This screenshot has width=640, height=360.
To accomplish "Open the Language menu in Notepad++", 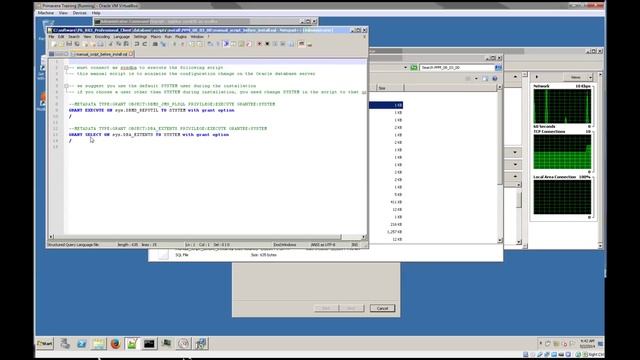I will point(121,37).
